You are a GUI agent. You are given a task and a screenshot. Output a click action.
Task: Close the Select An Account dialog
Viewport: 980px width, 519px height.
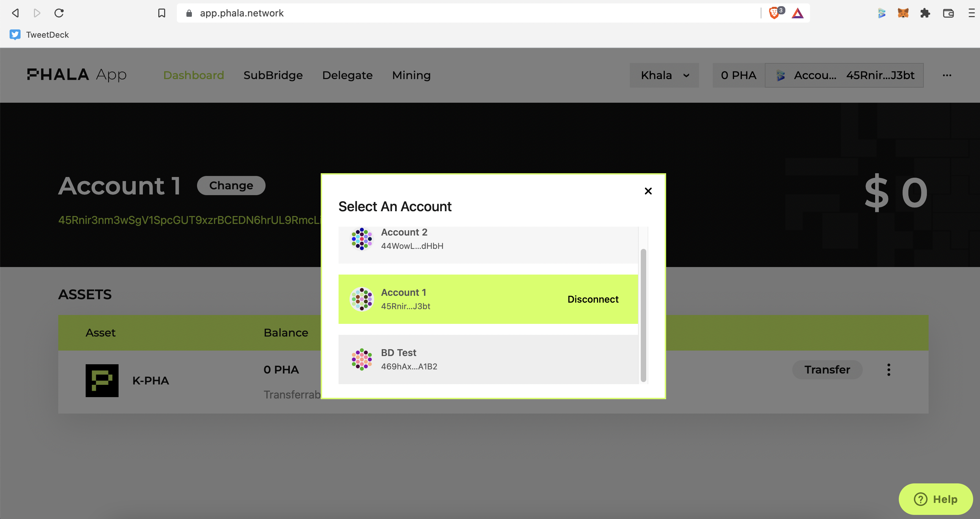click(x=648, y=191)
